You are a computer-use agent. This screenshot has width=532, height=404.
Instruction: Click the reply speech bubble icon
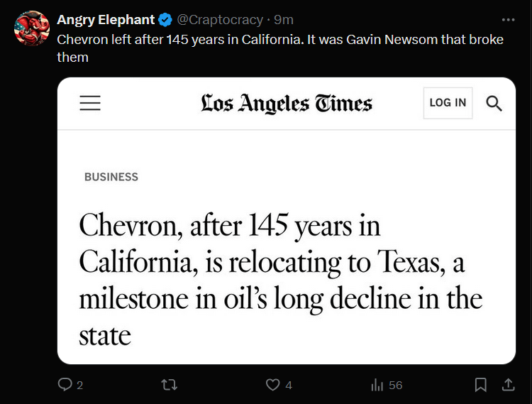click(x=65, y=385)
